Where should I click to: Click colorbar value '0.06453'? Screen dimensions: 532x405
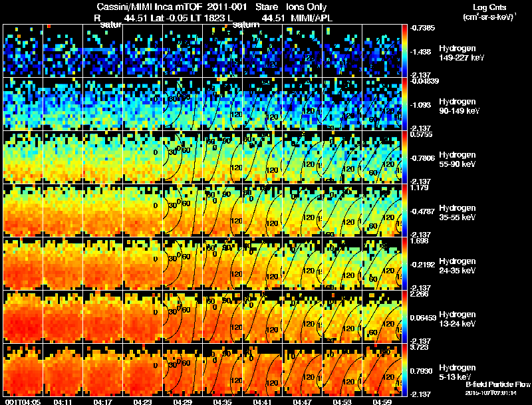coord(423,318)
